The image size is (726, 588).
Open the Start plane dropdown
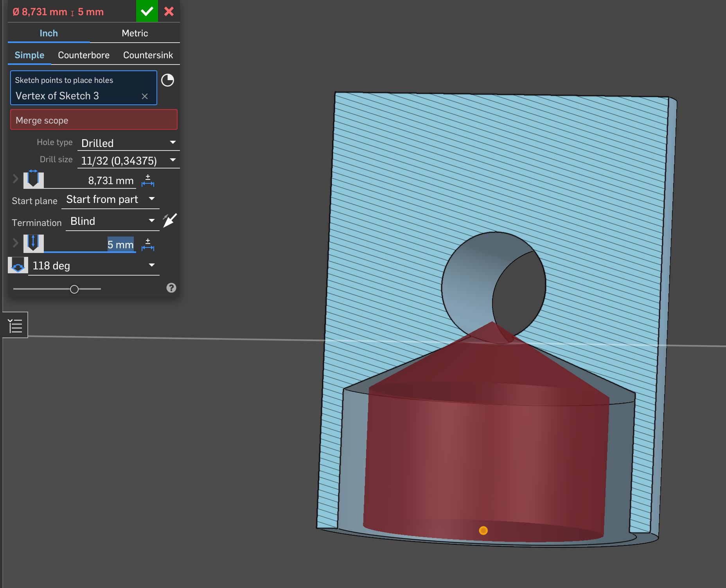pos(110,199)
